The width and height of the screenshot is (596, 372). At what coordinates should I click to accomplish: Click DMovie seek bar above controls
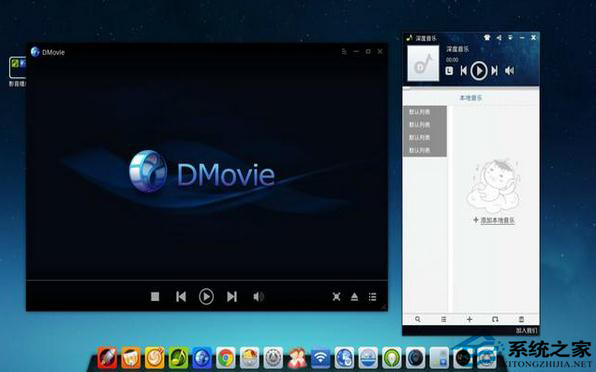(207, 281)
